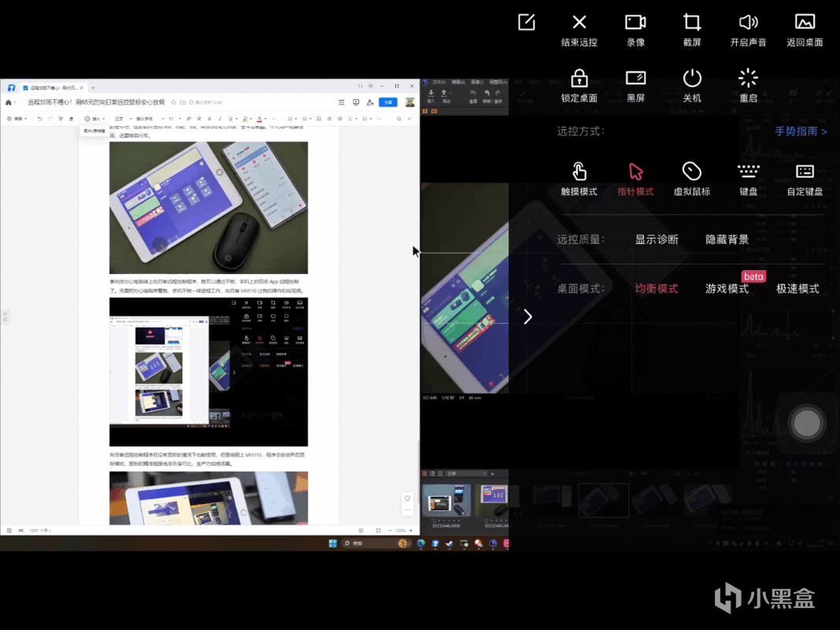The width and height of the screenshot is (840, 630).
Task: Open the 手势指南 gesture guide link
Action: tap(801, 132)
